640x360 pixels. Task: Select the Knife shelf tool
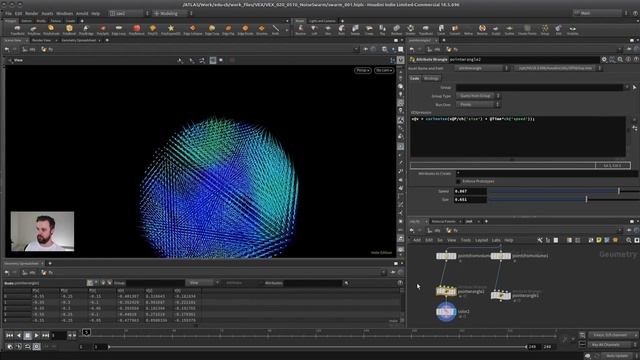pyautogui.click(x=276, y=29)
